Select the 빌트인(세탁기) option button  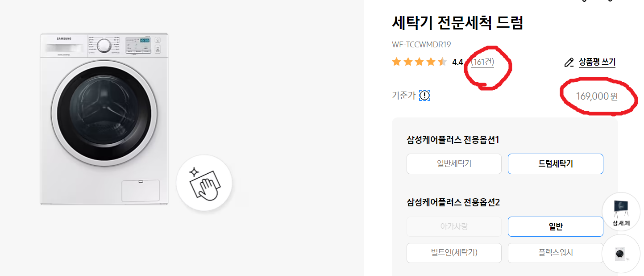pos(454,253)
